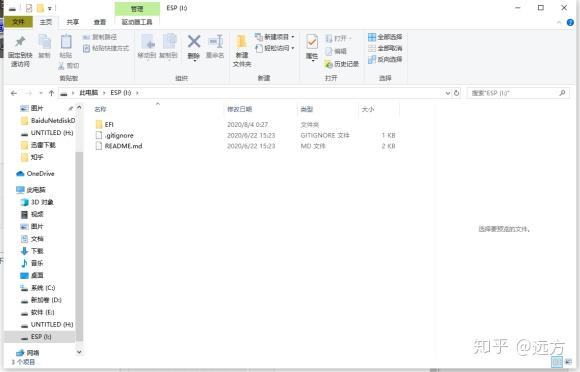Viewport: 580px width, 372px height.
Task: Refresh the folder view
Action: [x=456, y=93]
